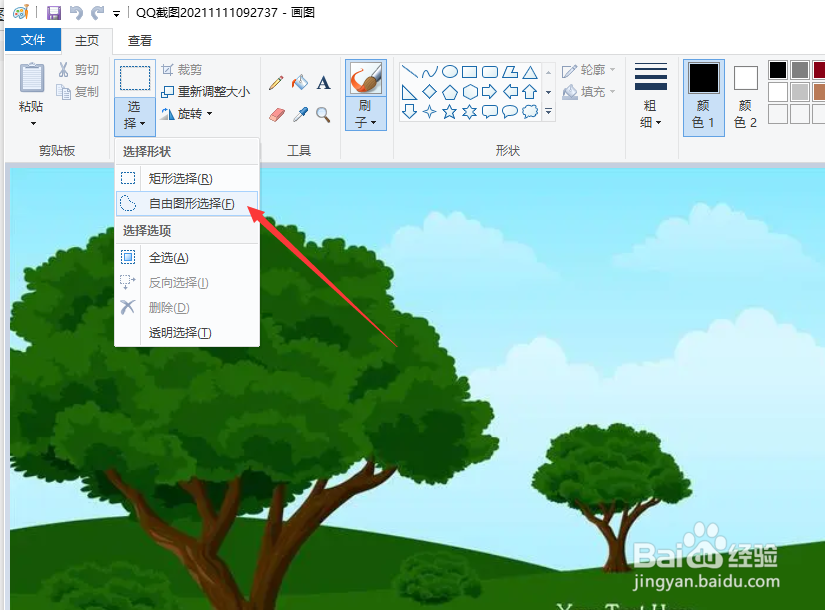Click Save in quick access toolbar
The height and width of the screenshot is (610, 825).
coord(51,12)
